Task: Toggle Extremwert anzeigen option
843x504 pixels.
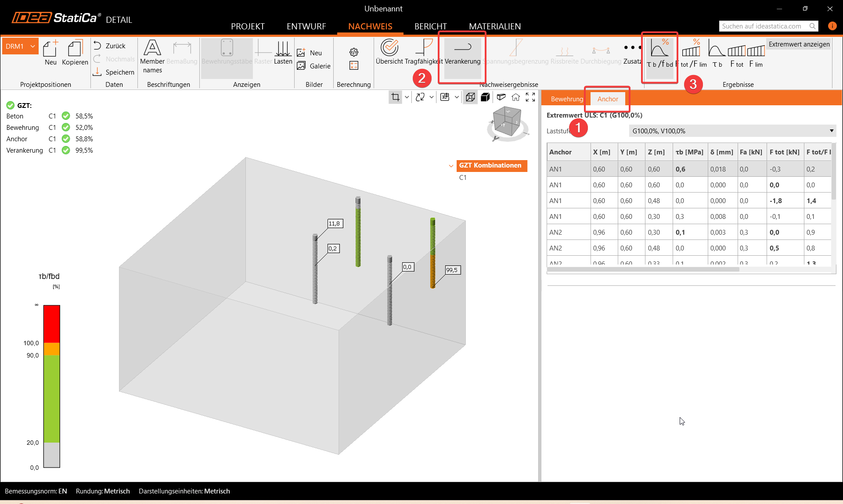Action: click(799, 44)
